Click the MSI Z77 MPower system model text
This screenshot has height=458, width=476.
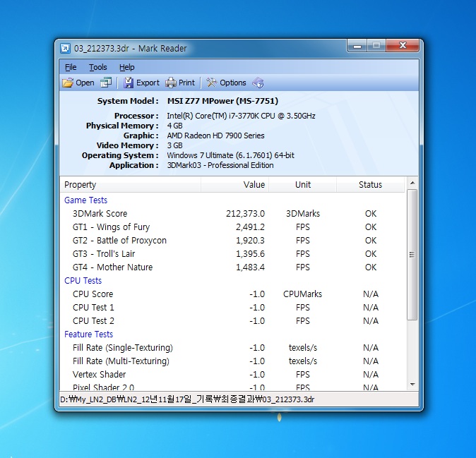222,101
